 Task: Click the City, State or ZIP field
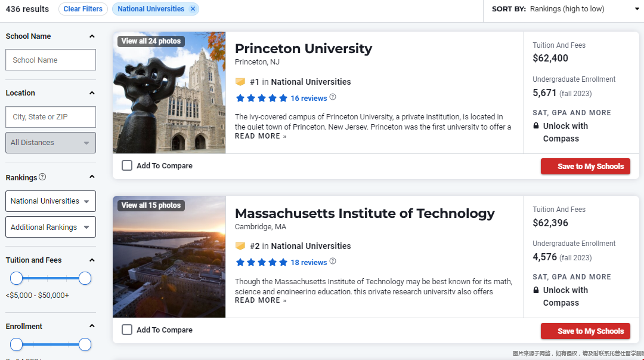point(51,117)
